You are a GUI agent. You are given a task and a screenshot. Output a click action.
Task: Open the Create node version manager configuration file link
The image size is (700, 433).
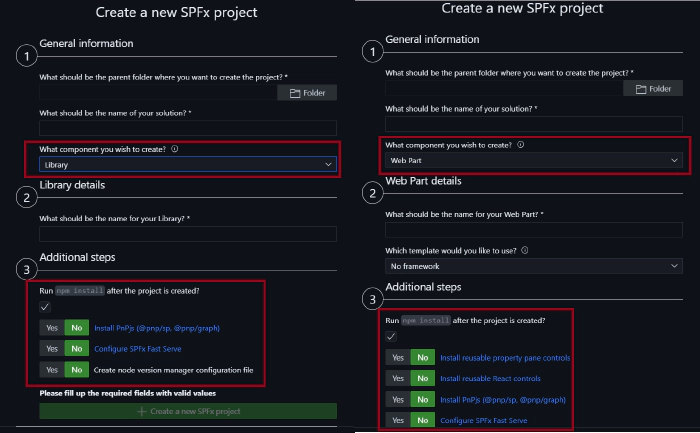point(173,370)
